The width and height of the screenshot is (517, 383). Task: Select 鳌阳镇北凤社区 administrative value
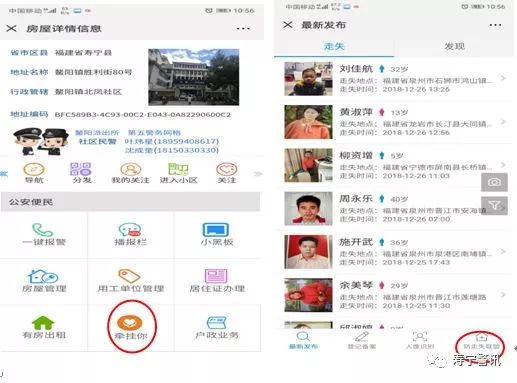tap(88, 92)
